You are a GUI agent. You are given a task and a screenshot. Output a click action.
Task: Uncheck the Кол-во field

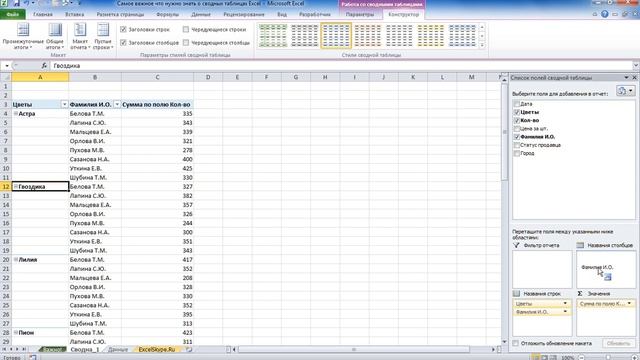click(517, 120)
